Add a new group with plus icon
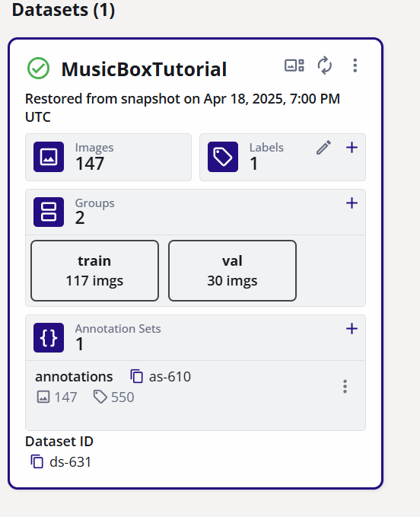 [352, 203]
